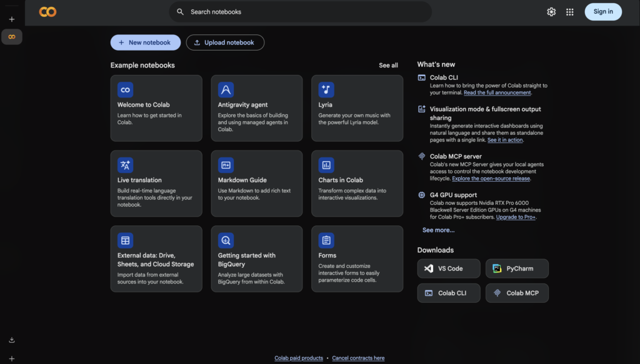Click 'Use Markdown to add rich text' description
640x364 pixels.
(x=254, y=194)
